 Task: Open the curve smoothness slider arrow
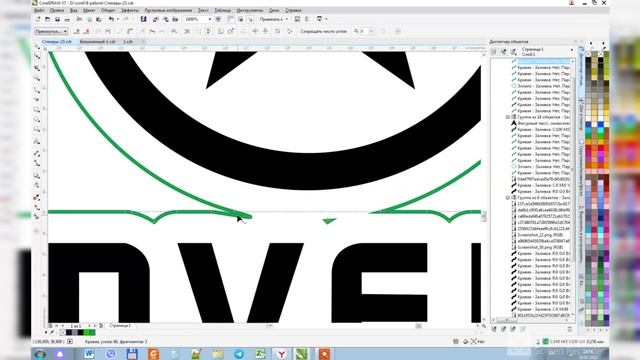point(371,31)
